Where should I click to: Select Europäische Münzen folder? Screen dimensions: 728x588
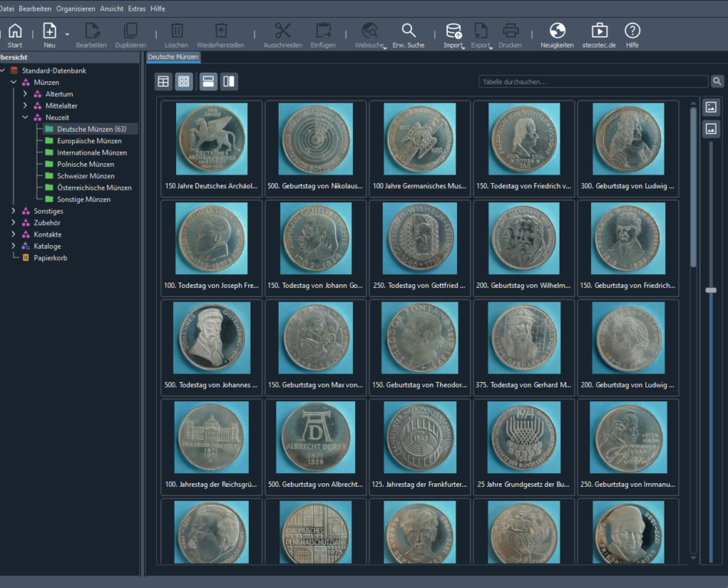pos(89,141)
